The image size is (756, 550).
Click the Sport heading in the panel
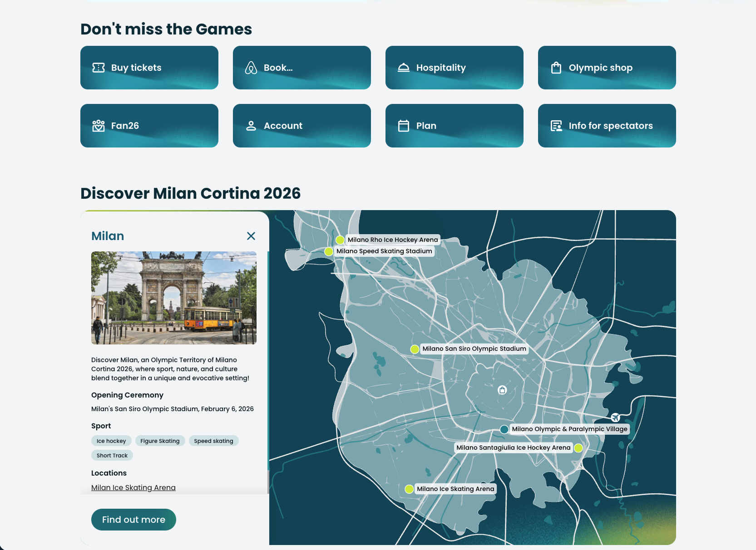[101, 426]
